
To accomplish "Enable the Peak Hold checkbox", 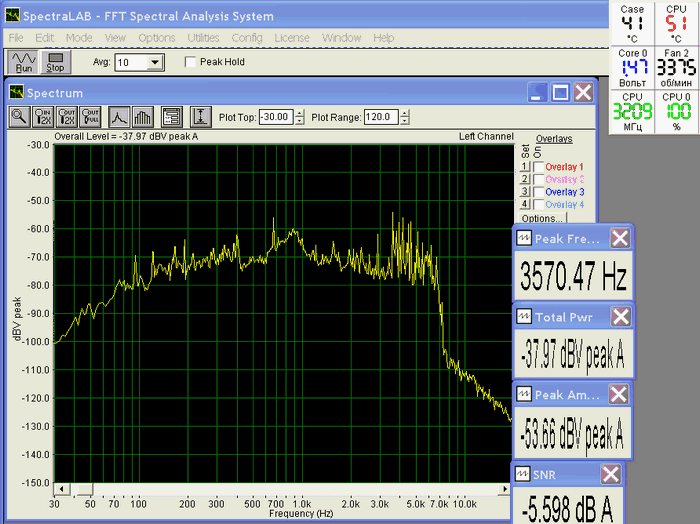I will tap(191, 62).
